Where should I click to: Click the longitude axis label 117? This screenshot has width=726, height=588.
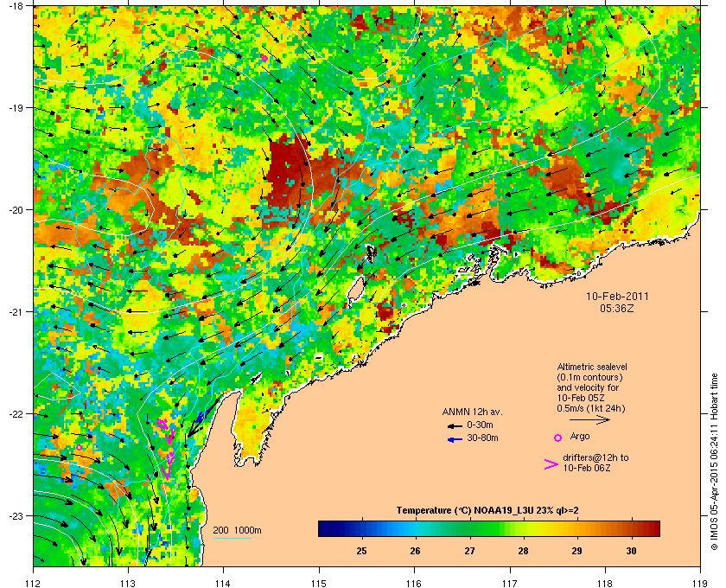click(x=510, y=582)
